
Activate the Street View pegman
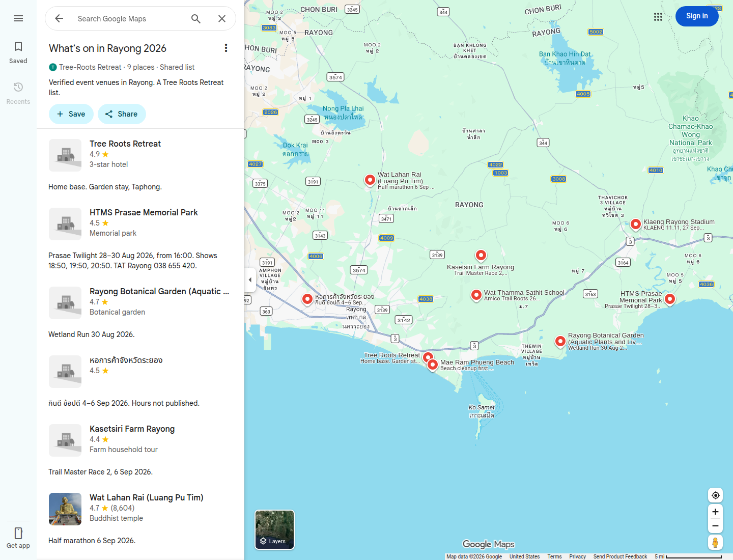[715, 543]
